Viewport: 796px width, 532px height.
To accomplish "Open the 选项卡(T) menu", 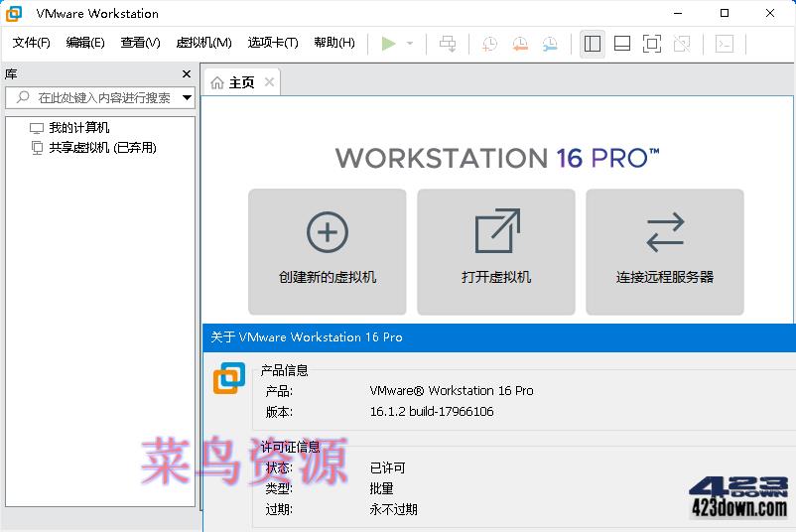I will pyautogui.click(x=273, y=43).
